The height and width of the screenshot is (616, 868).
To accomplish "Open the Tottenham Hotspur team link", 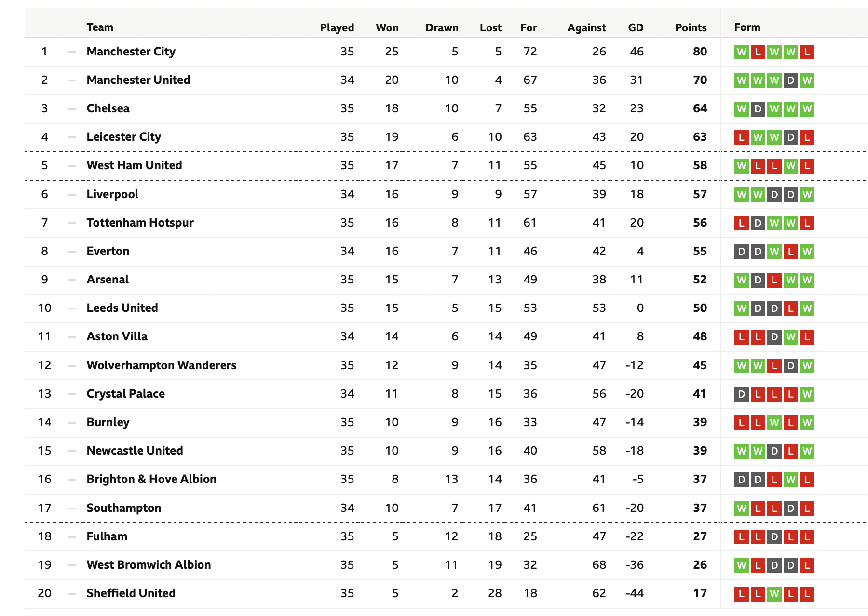I will pyautogui.click(x=140, y=223).
